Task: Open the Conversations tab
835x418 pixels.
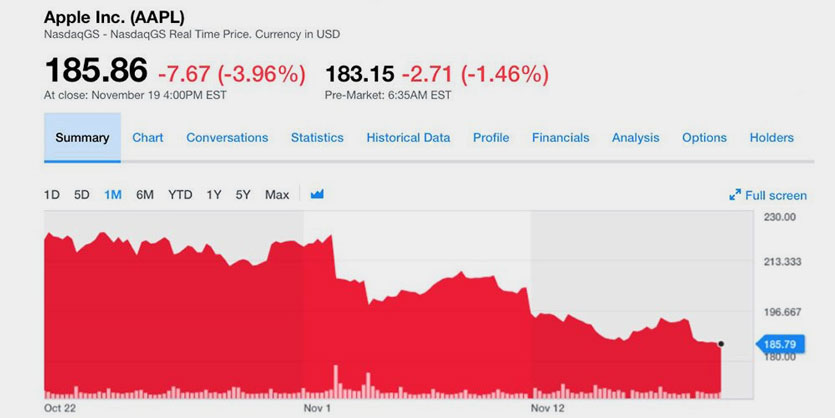Action: pyautogui.click(x=227, y=138)
